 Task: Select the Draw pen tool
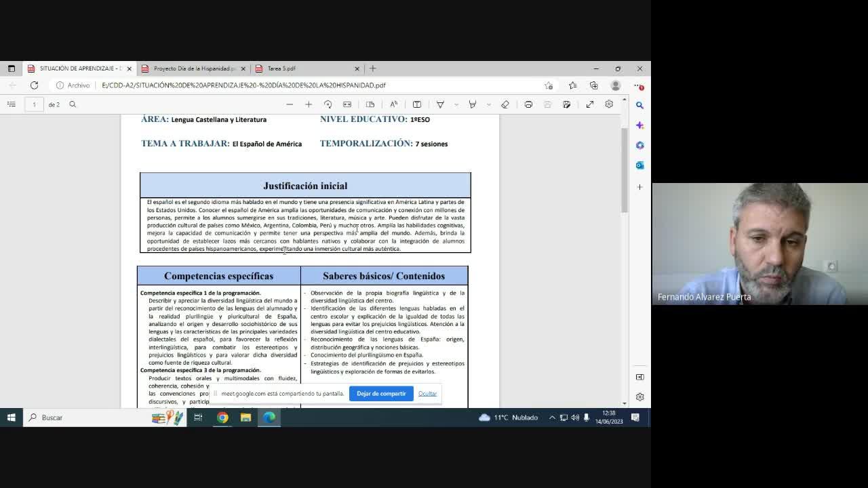440,104
